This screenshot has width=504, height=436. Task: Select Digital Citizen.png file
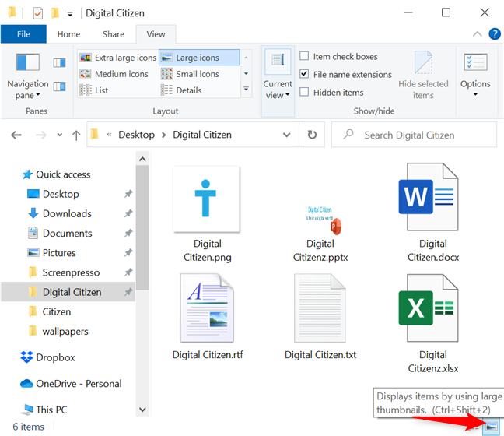tap(207, 214)
